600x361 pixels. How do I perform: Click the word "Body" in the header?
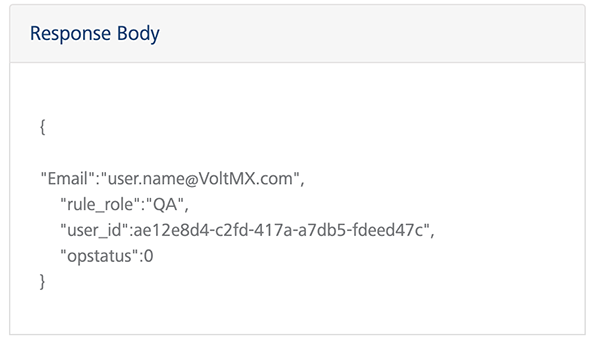pos(138,34)
